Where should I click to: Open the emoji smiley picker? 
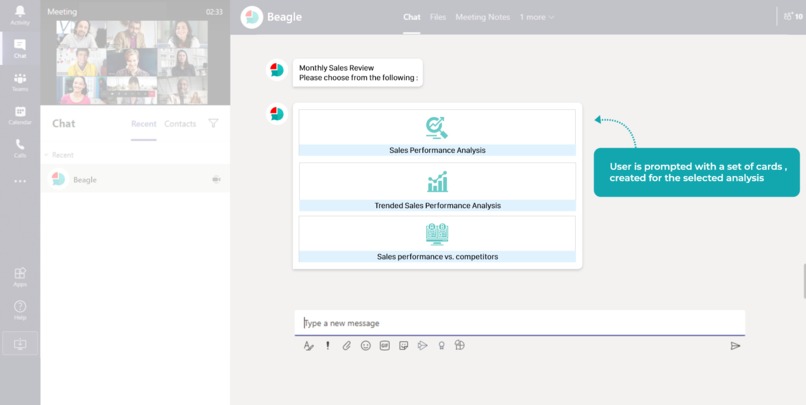(365, 346)
